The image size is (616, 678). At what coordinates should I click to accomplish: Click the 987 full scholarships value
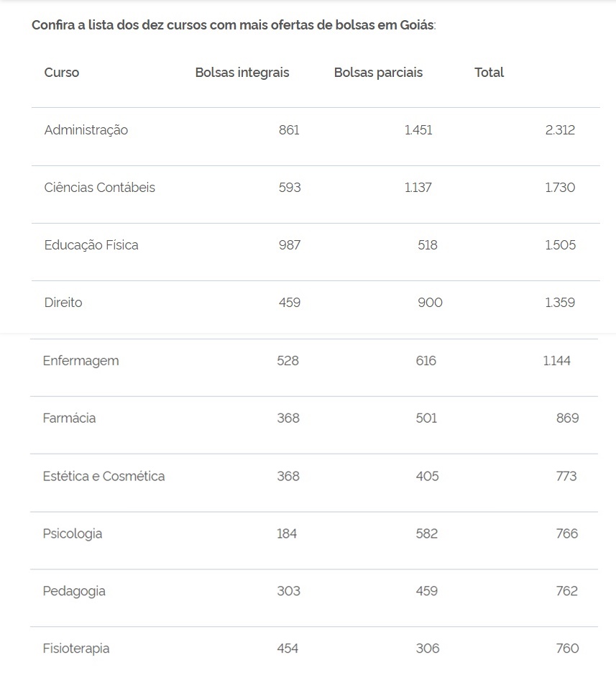point(290,245)
